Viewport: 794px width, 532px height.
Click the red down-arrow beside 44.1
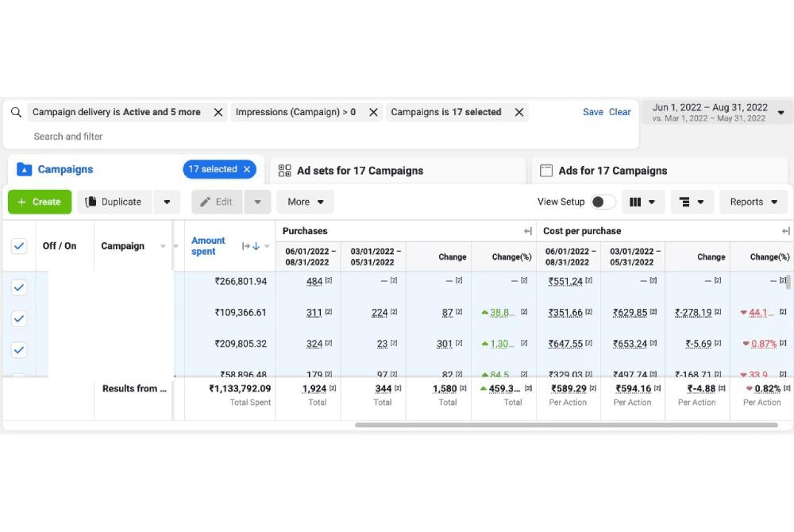point(743,313)
